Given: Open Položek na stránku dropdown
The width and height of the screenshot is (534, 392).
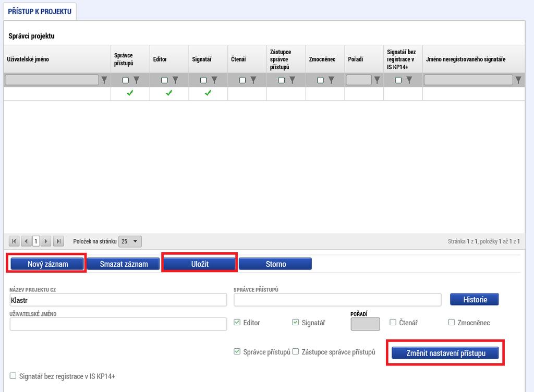Looking at the screenshot, I should tap(130, 241).
